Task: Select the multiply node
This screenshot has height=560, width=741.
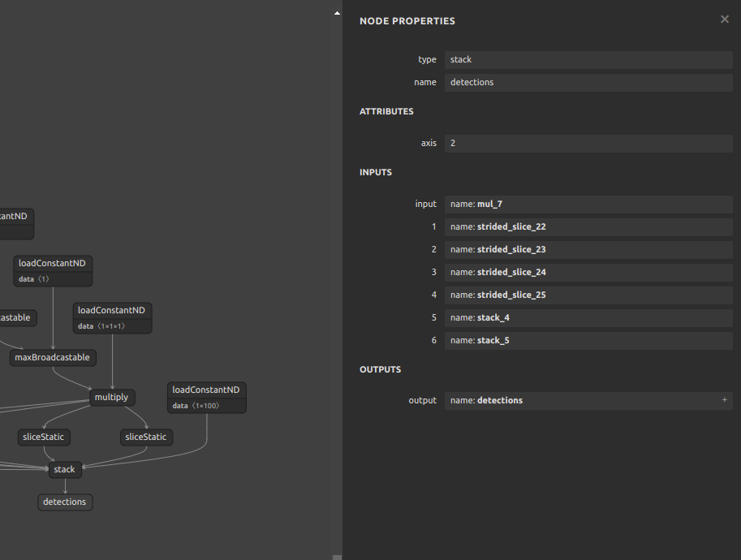Action: pyautogui.click(x=111, y=398)
